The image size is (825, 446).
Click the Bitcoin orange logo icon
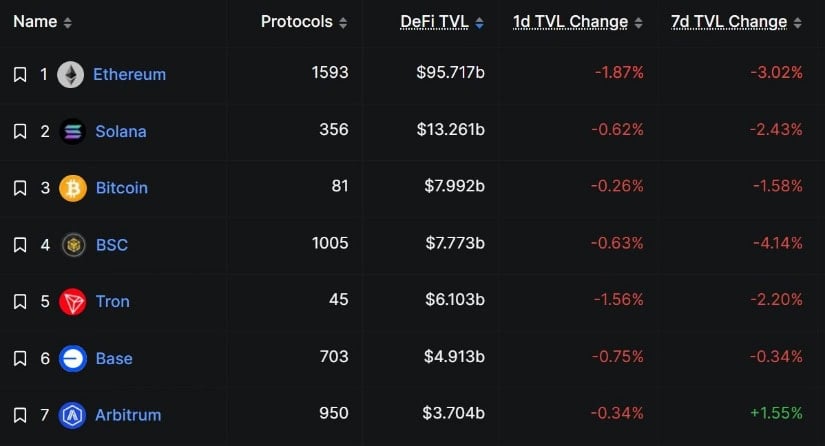click(x=73, y=188)
